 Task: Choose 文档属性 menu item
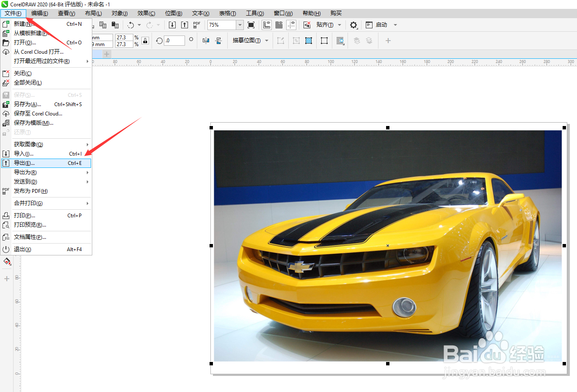coord(46,237)
